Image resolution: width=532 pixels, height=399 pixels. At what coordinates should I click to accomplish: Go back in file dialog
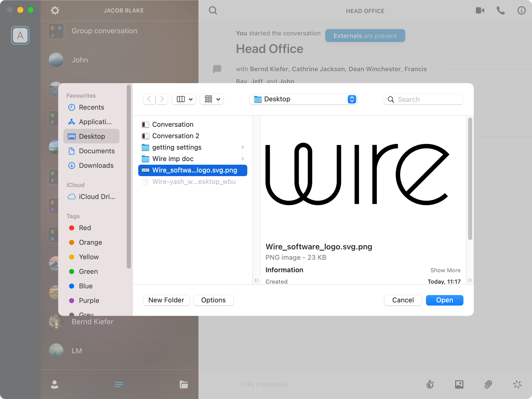149,99
